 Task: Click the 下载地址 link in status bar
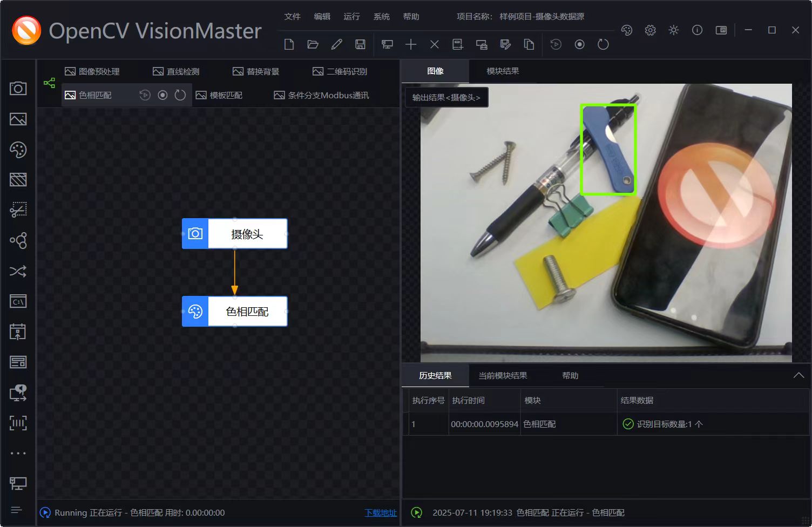pos(380,512)
